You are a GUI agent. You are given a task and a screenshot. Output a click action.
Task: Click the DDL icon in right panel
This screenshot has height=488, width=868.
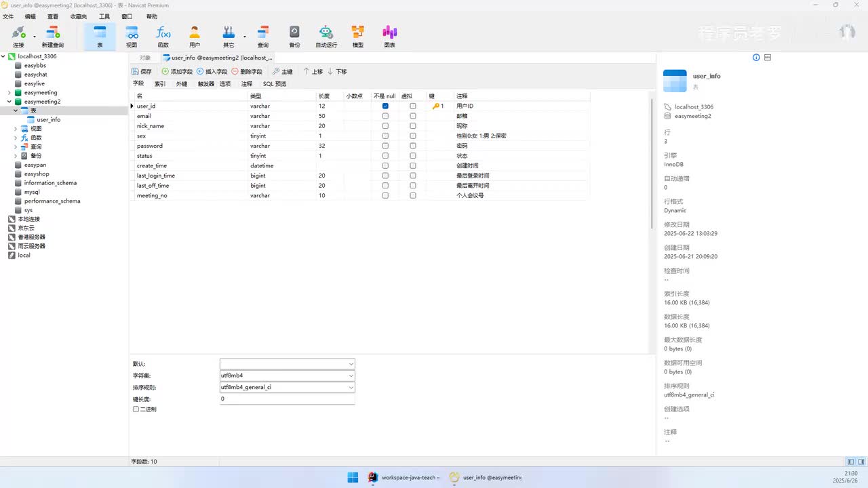pyautogui.click(x=768, y=58)
